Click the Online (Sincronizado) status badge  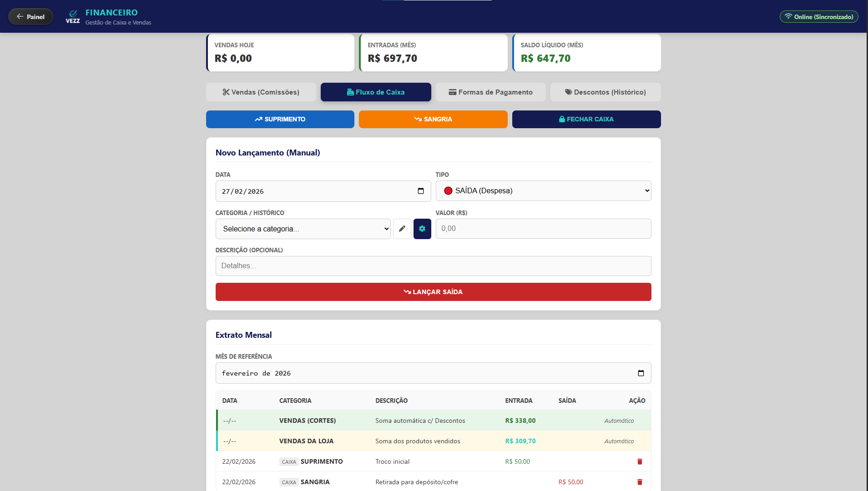819,17
